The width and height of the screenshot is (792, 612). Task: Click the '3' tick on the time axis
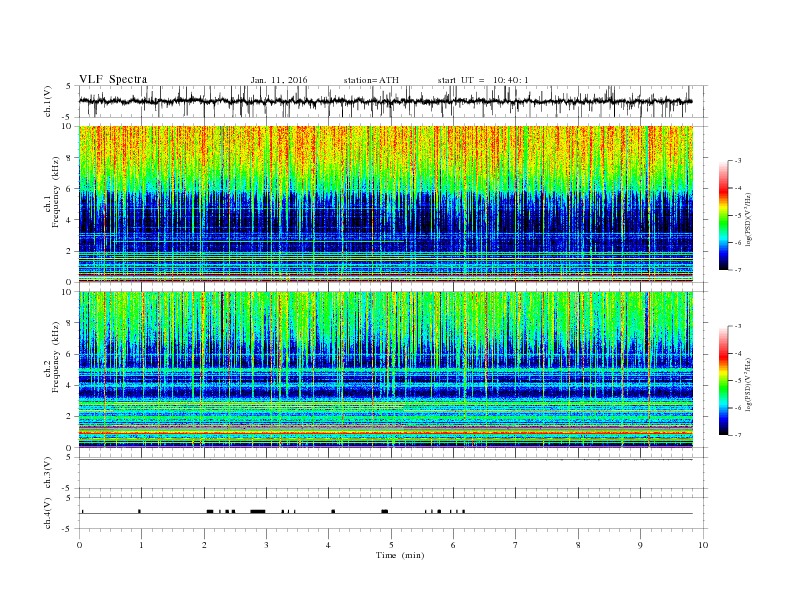point(266,545)
